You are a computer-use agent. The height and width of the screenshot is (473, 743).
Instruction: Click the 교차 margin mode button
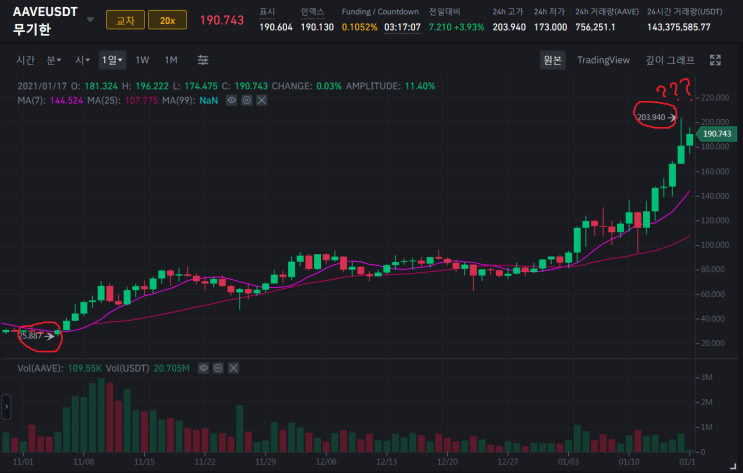click(x=125, y=20)
